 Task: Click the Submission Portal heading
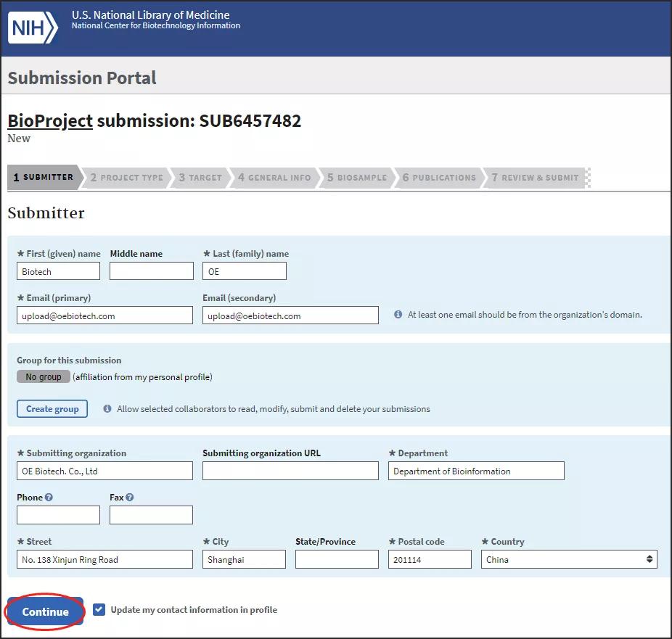point(82,78)
